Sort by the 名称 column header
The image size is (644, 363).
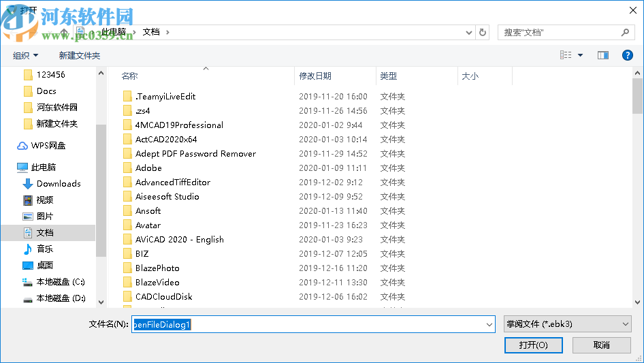click(129, 76)
